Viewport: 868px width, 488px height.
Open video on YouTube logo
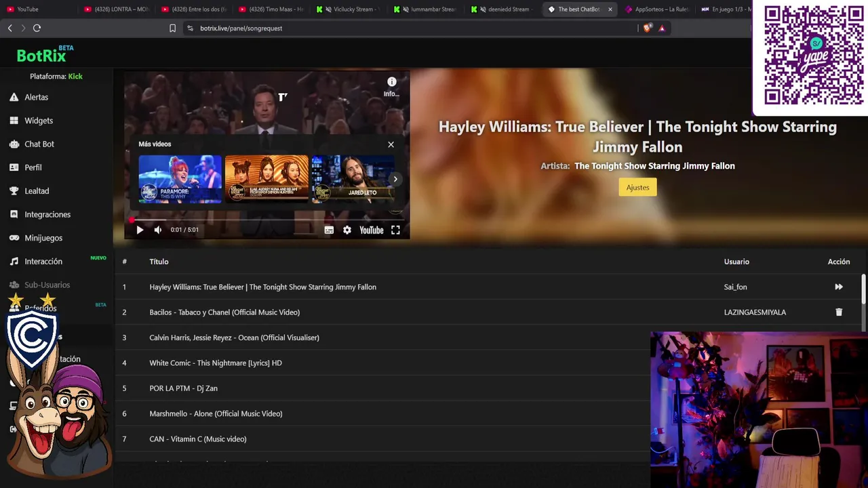(372, 230)
